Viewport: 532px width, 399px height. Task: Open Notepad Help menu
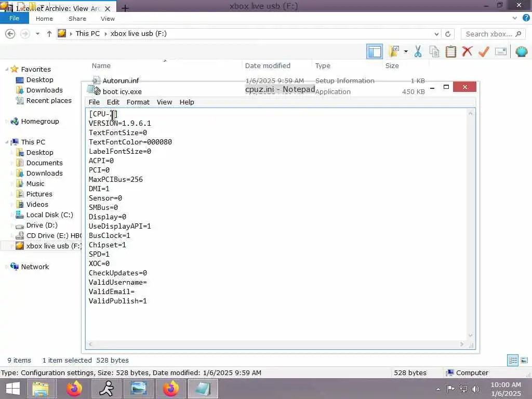pyautogui.click(x=187, y=102)
